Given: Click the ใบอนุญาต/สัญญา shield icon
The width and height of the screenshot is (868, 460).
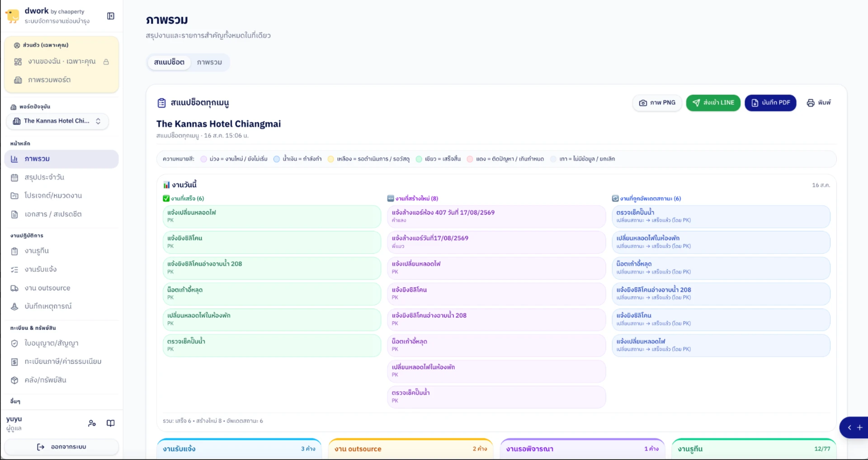Looking at the screenshot, I should 14,343.
